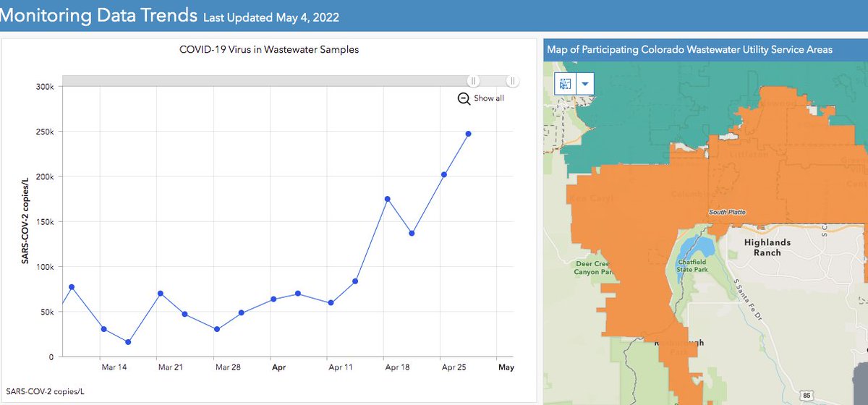This screenshot has width=868, height=405.
Task: Click the 'Highlands Ranch' label on the map
Action: tap(767, 247)
